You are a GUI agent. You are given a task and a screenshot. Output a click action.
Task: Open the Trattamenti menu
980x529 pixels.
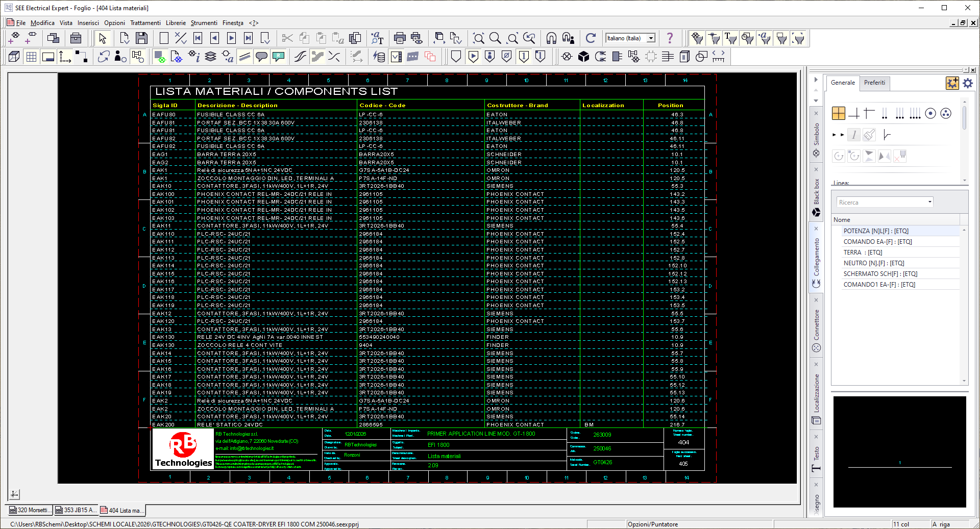(145, 23)
